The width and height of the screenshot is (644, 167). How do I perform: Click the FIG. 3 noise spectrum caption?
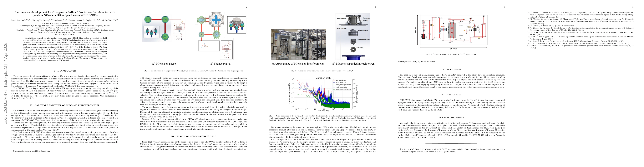point(322,118)
